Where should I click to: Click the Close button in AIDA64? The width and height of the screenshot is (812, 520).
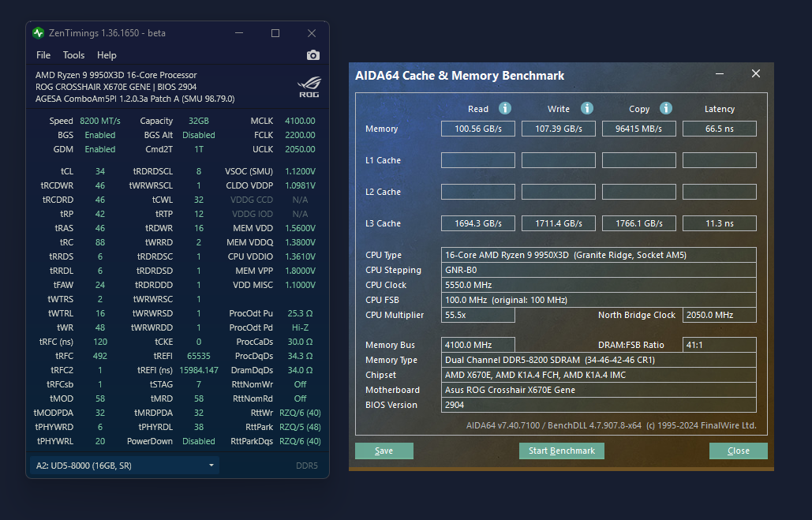pyautogui.click(x=738, y=451)
